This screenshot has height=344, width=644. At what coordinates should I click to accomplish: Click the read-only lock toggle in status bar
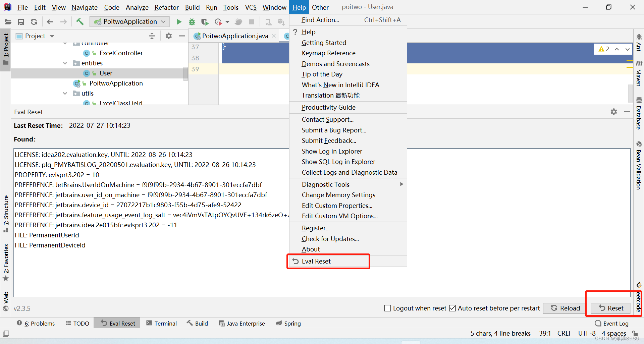click(x=635, y=333)
